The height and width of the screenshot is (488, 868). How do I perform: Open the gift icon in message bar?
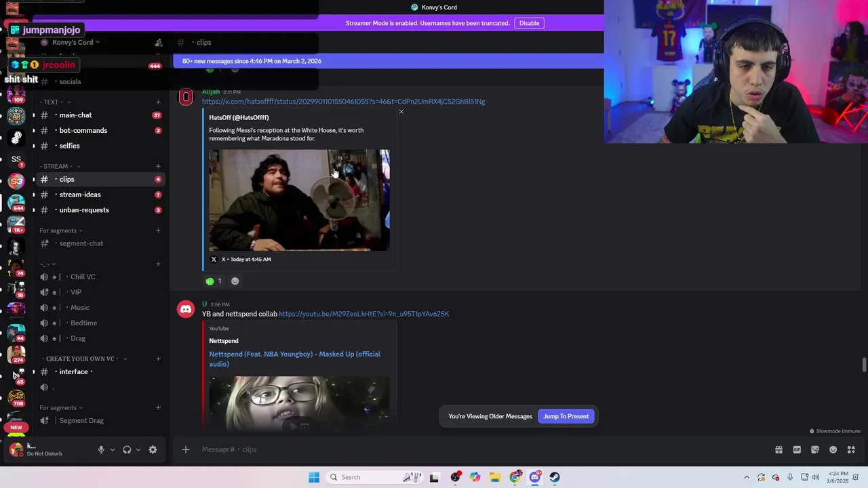pyautogui.click(x=778, y=449)
